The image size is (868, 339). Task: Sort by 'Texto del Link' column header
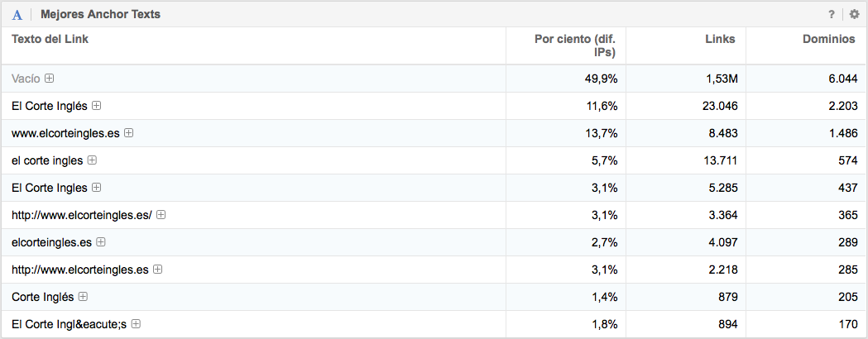point(50,39)
